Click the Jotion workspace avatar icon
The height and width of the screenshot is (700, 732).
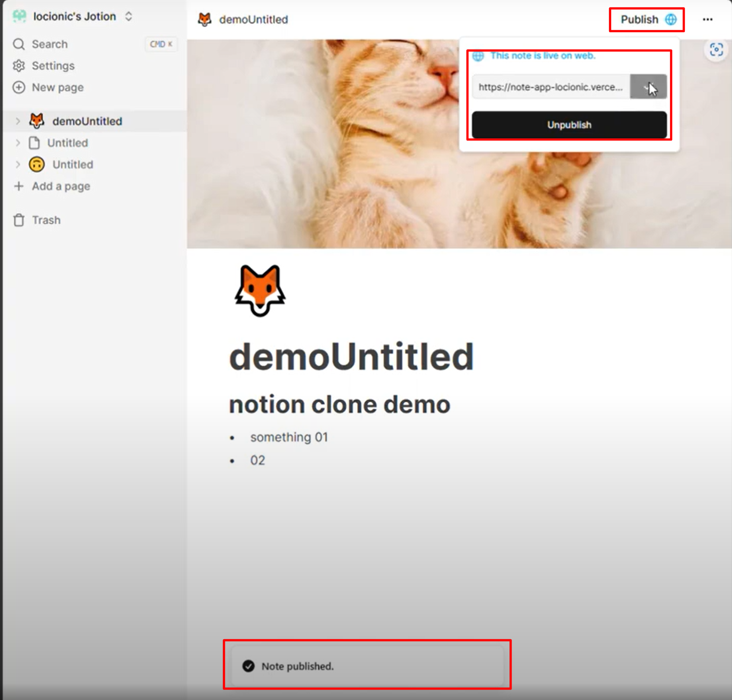pos(19,16)
